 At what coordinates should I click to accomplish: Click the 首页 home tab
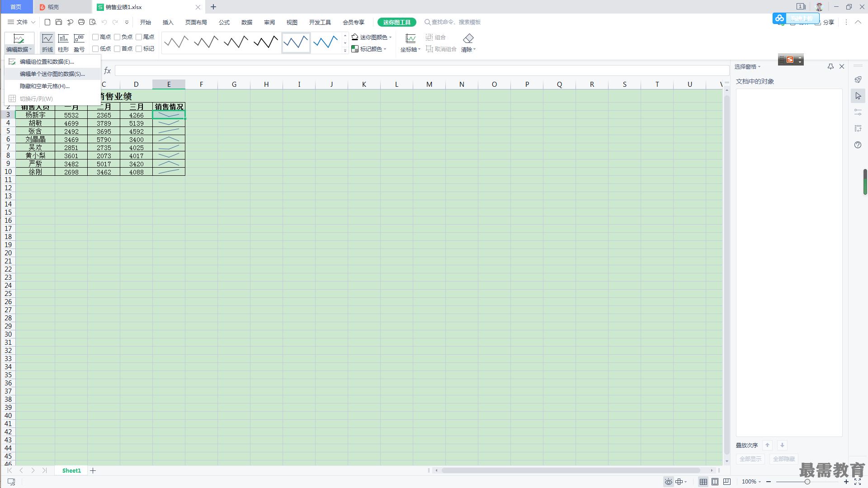(16, 7)
